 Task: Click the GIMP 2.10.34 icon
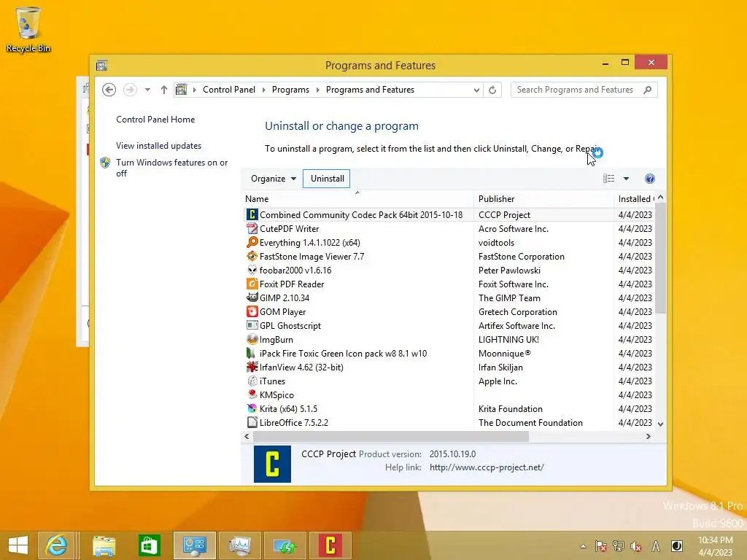point(252,297)
